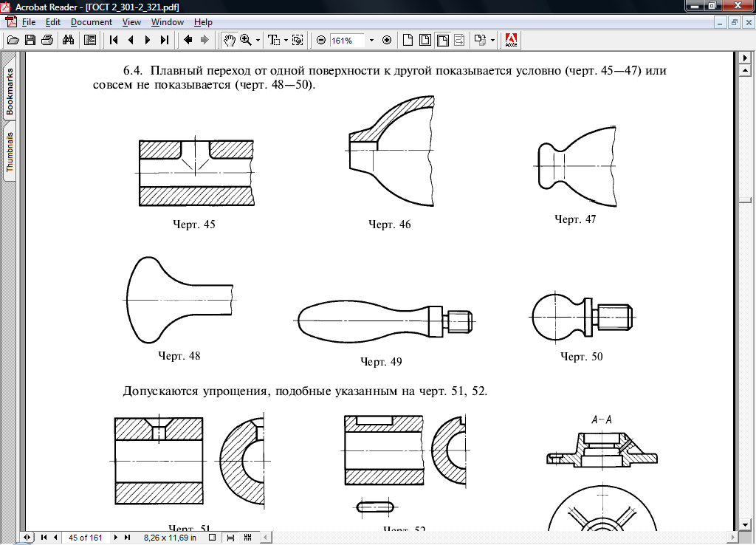Viewport: 756px width, 545px height.
Task: Select the Graphics Select tool
Action: tap(298, 40)
